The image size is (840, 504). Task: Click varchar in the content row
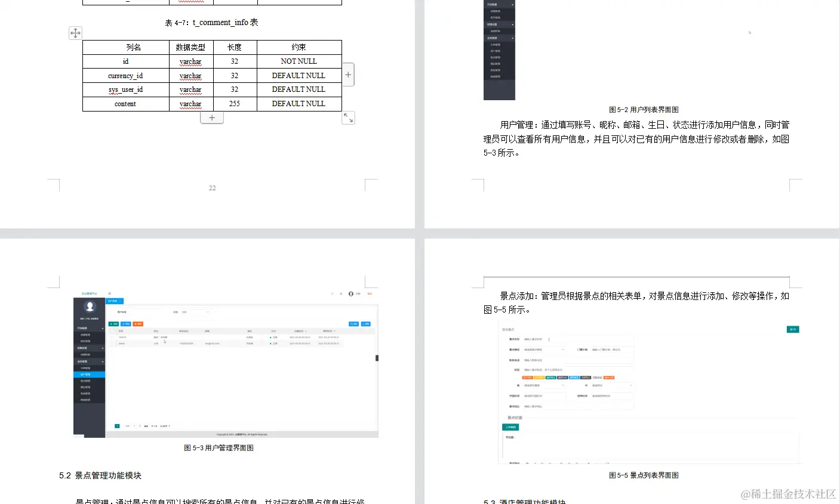point(190,104)
